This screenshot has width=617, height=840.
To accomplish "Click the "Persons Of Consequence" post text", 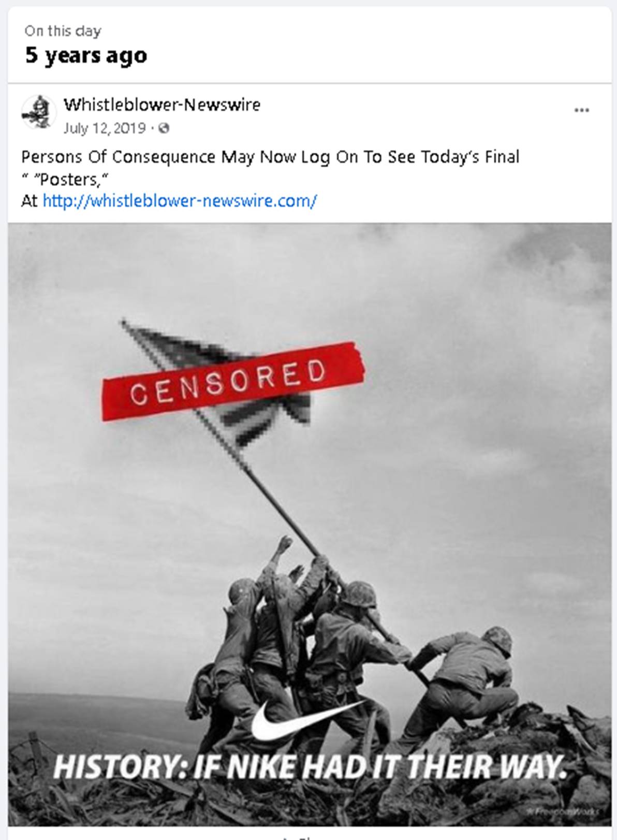I will click(119, 157).
